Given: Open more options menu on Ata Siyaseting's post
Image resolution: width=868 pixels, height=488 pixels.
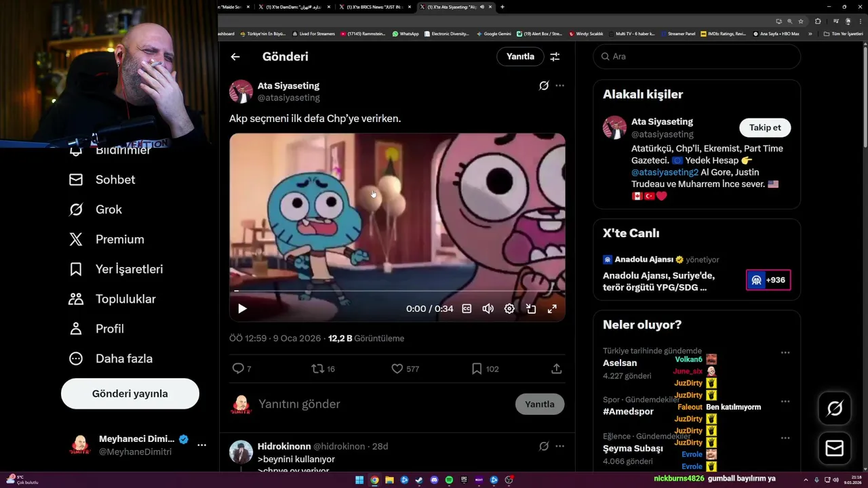Looking at the screenshot, I should [x=559, y=85].
